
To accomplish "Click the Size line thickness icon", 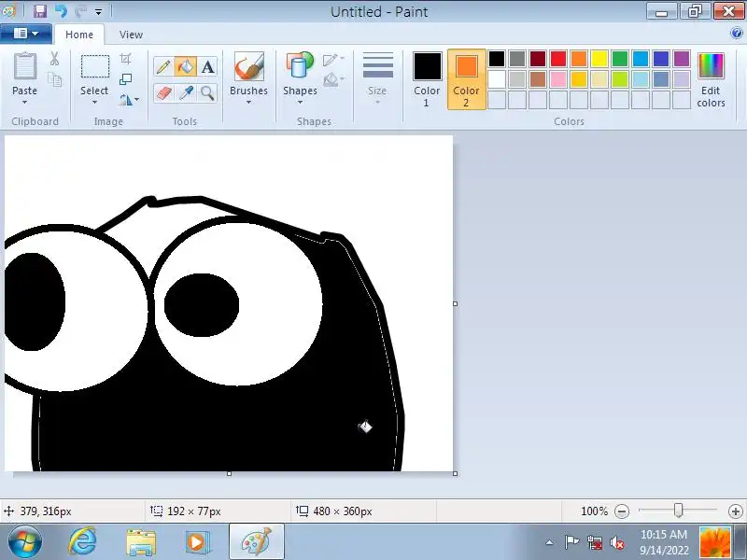I will (378, 65).
